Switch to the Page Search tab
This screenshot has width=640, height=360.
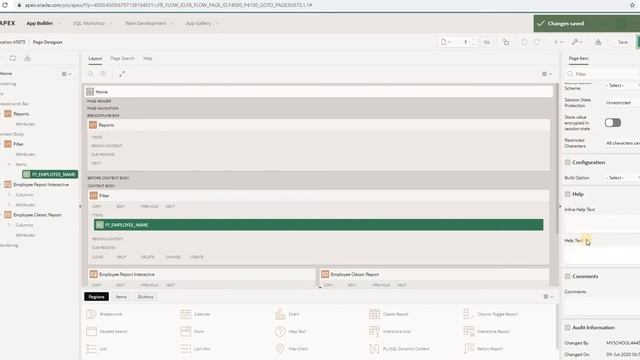pos(122,58)
